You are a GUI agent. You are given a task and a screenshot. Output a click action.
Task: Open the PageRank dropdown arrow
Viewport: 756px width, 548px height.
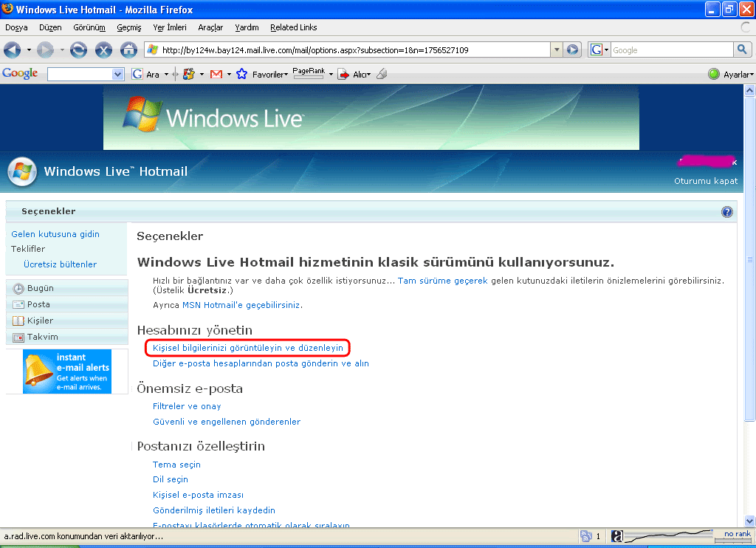(x=331, y=75)
